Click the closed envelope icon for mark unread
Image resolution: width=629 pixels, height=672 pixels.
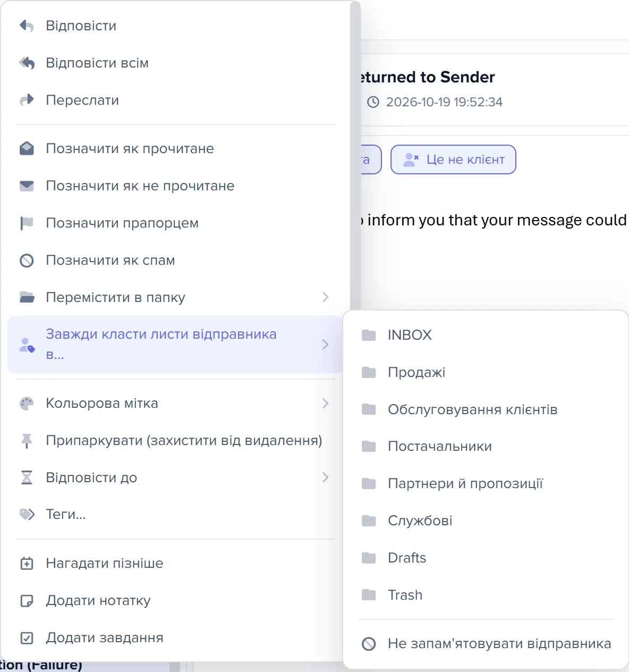click(27, 186)
